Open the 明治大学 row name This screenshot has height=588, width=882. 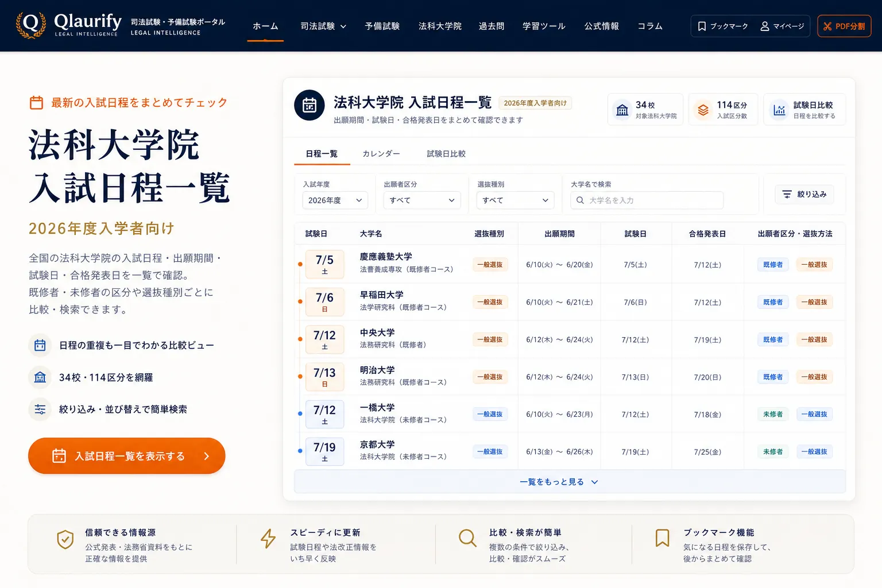pyautogui.click(x=377, y=370)
